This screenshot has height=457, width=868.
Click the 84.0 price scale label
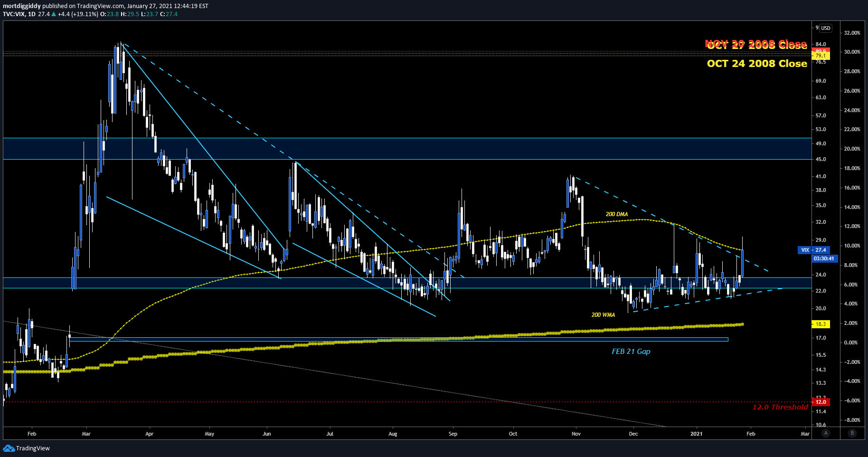click(x=821, y=44)
